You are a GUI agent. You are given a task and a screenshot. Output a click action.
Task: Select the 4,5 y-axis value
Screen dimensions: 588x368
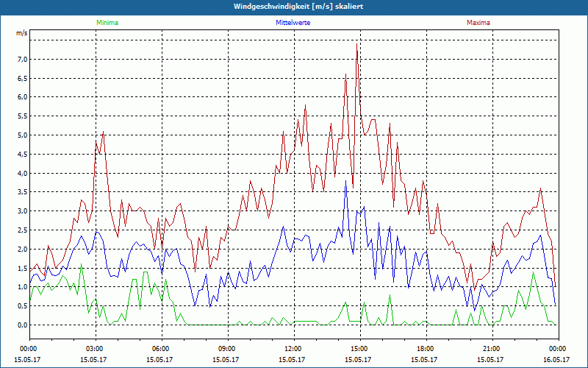point(23,154)
